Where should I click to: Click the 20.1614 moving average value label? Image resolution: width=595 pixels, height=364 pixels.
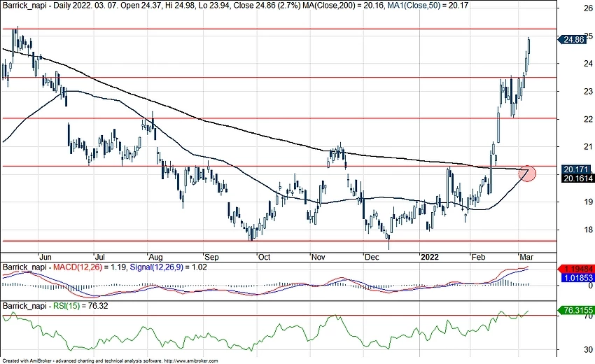[577, 178]
